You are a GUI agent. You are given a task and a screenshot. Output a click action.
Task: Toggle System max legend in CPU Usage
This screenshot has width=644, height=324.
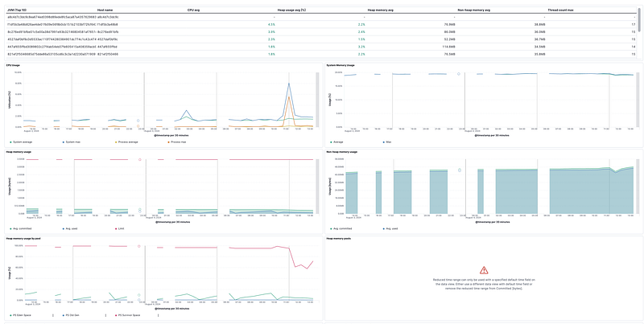(70, 141)
